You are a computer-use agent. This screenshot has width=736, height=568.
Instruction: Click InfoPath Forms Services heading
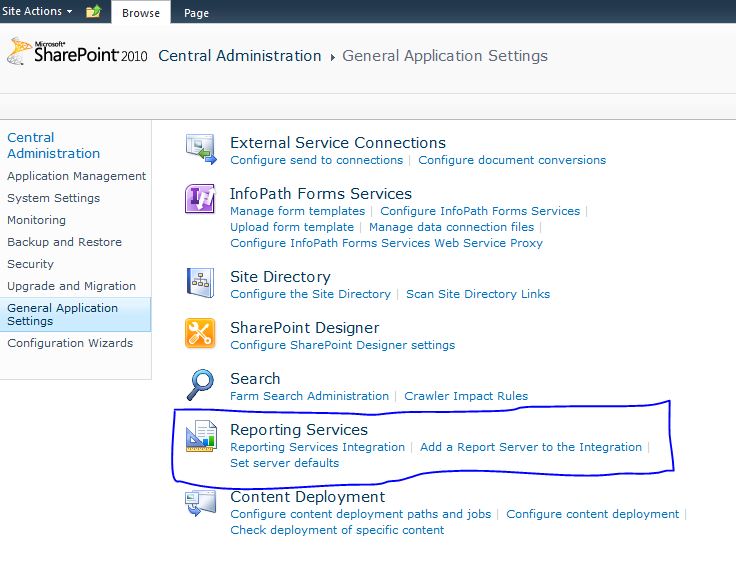[321, 193]
